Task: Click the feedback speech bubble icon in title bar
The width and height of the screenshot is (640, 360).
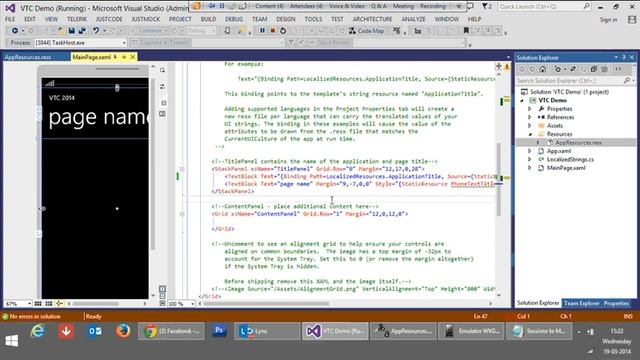Action: click(471, 7)
